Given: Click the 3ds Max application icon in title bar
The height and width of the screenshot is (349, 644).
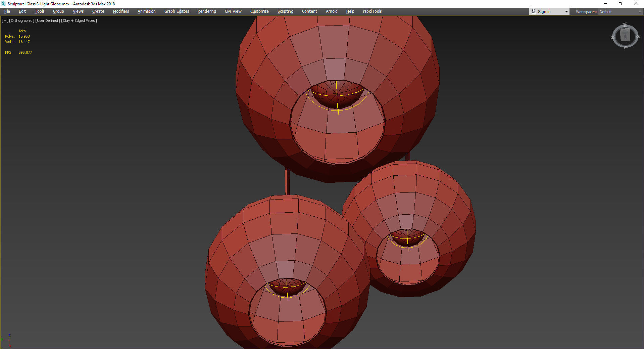Looking at the screenshot, I should coord(3,4).
